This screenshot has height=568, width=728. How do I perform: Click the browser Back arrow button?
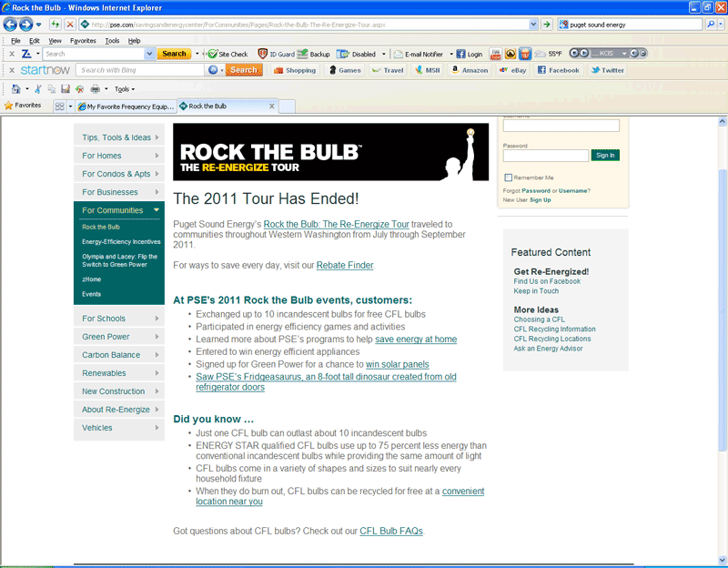coord(12,25)
